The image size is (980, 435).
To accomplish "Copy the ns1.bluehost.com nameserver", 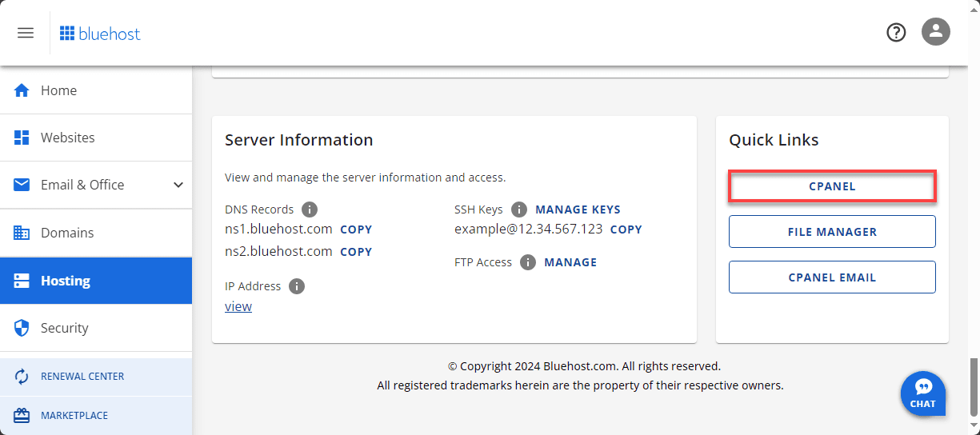I will click(x=356, y=229).
